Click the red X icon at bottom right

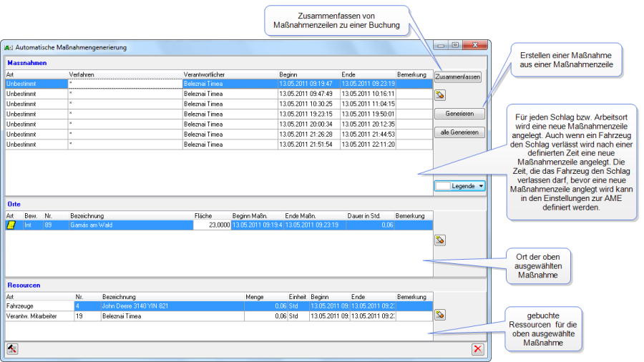coord(477,349)
